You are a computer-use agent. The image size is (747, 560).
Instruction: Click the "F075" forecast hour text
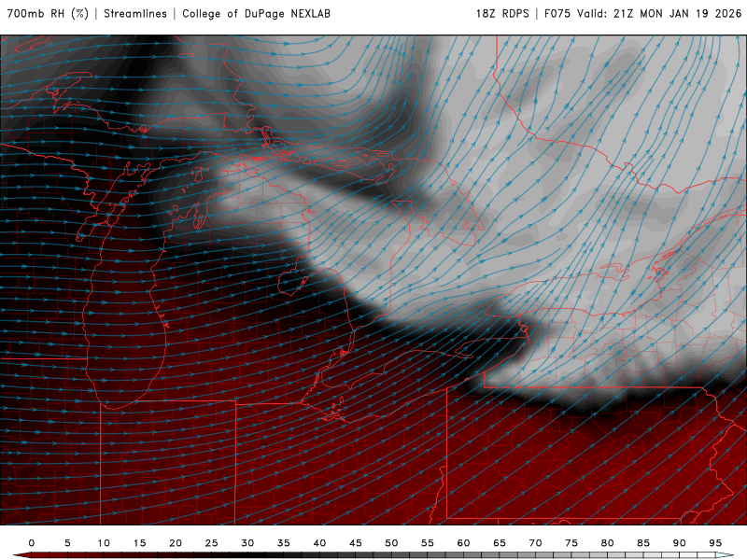(x=557, y=14)
